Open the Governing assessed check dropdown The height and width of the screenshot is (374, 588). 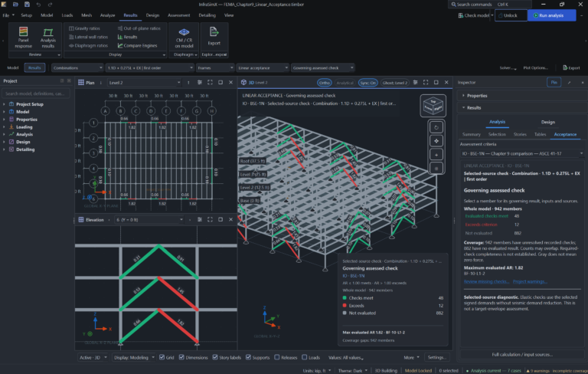[322, 68]
